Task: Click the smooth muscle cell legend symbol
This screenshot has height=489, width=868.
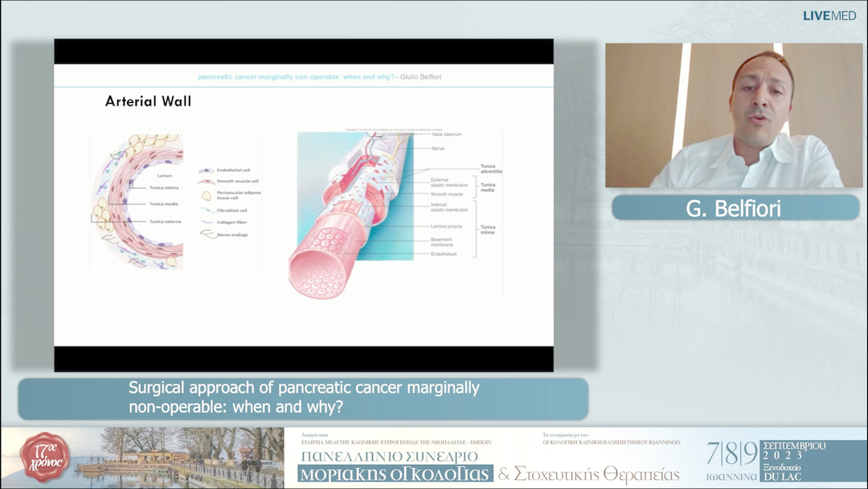Action: coord(206,181)
